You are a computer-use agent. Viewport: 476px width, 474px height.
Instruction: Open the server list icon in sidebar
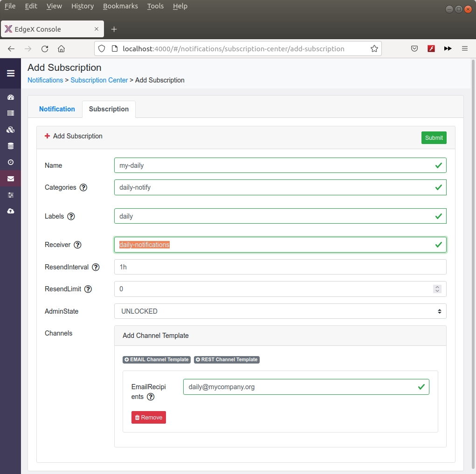click(x=11, y=113)
